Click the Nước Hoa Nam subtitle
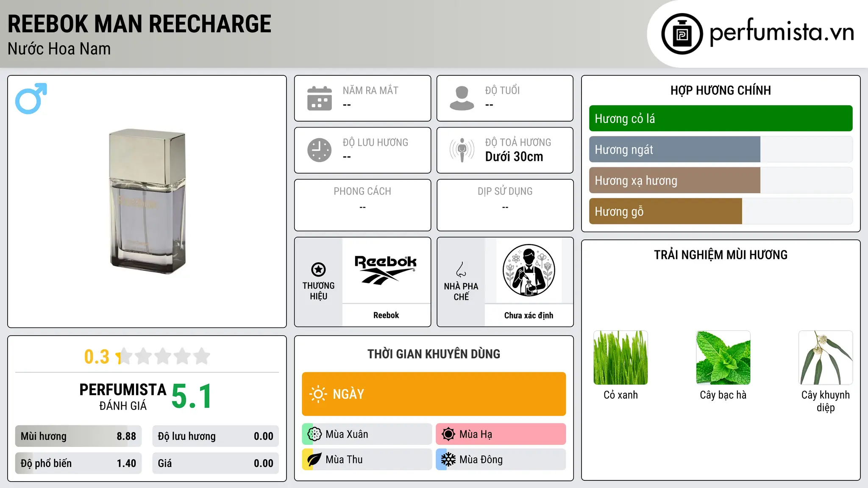868x488 pixels. (x=59, y=49)
